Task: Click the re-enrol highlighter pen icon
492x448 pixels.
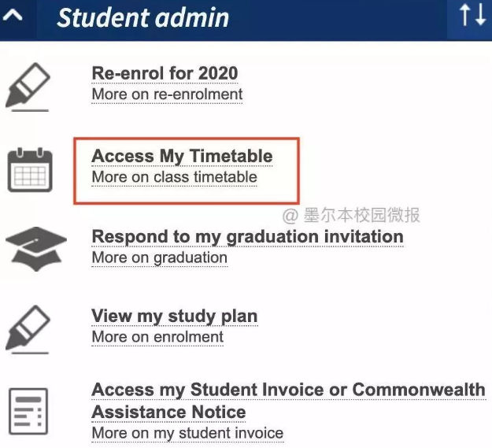Action: [x=28, y=87]
